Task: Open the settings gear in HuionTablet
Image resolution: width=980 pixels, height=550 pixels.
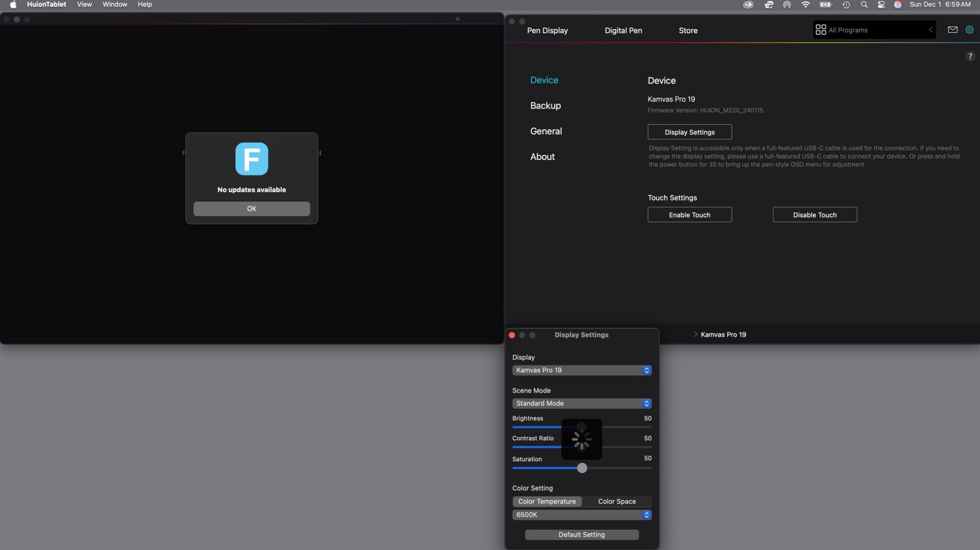Action: point(970,30)
